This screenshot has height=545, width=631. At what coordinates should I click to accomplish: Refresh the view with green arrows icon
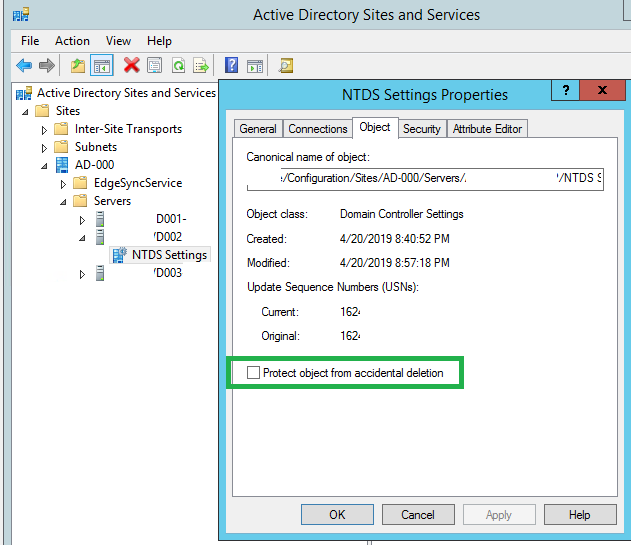coord(178,65)
